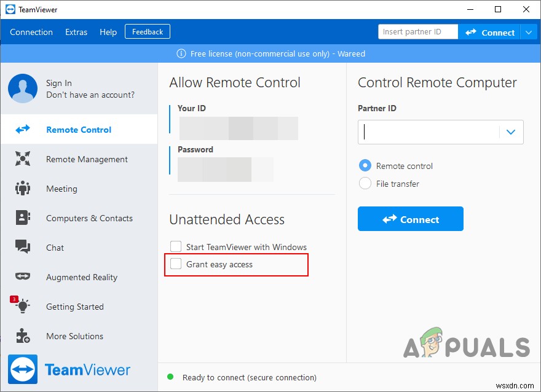Open the Extras menu
Screen dimensions: 541x392
point(76,31)
